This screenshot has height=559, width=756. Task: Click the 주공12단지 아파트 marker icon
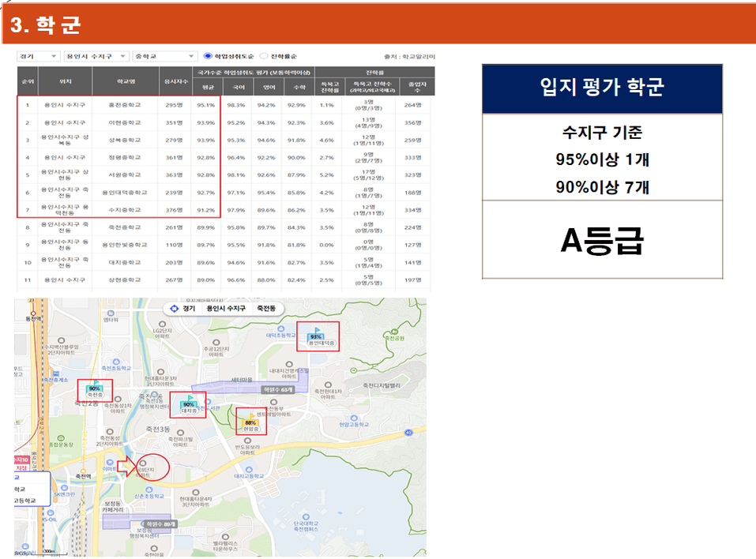216,343
